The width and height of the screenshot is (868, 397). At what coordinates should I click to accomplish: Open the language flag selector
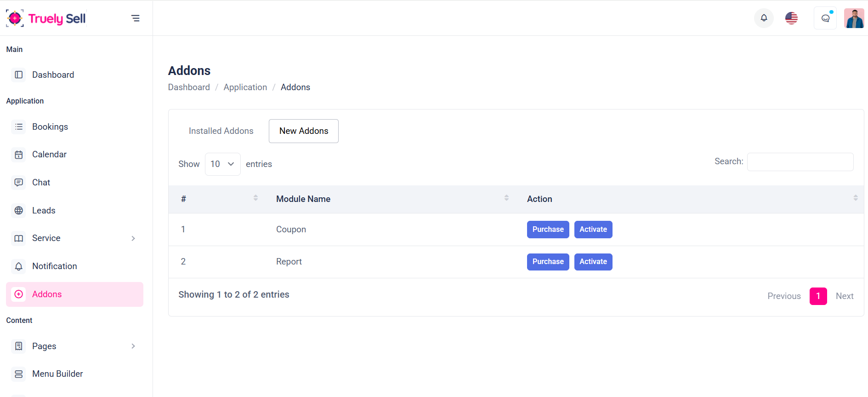tap(791, 18)
